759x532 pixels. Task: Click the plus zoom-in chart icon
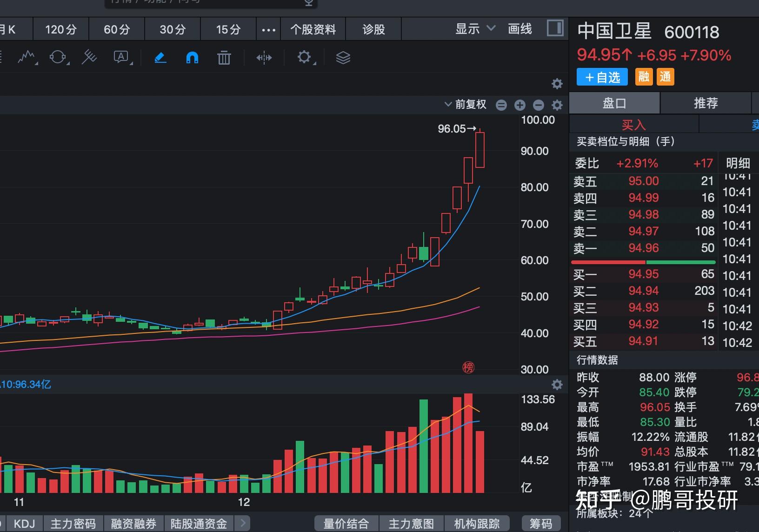coord(519,105)
